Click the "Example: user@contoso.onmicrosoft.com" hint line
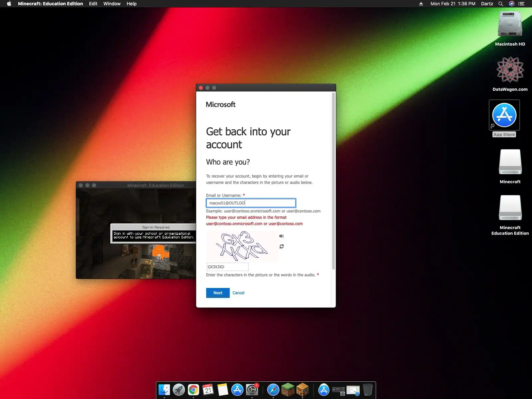The image size is (532, 399). click(263, 211)
